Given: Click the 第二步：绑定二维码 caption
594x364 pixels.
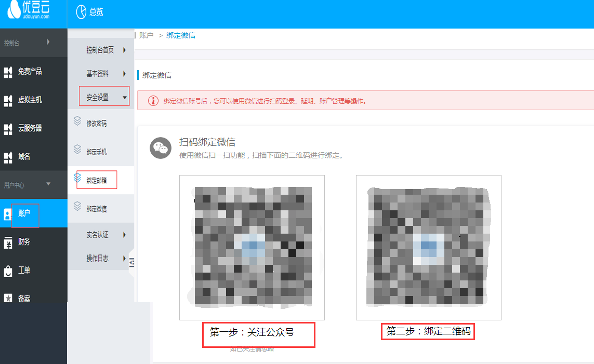Looking at the screenshot, I should point(428,331).
